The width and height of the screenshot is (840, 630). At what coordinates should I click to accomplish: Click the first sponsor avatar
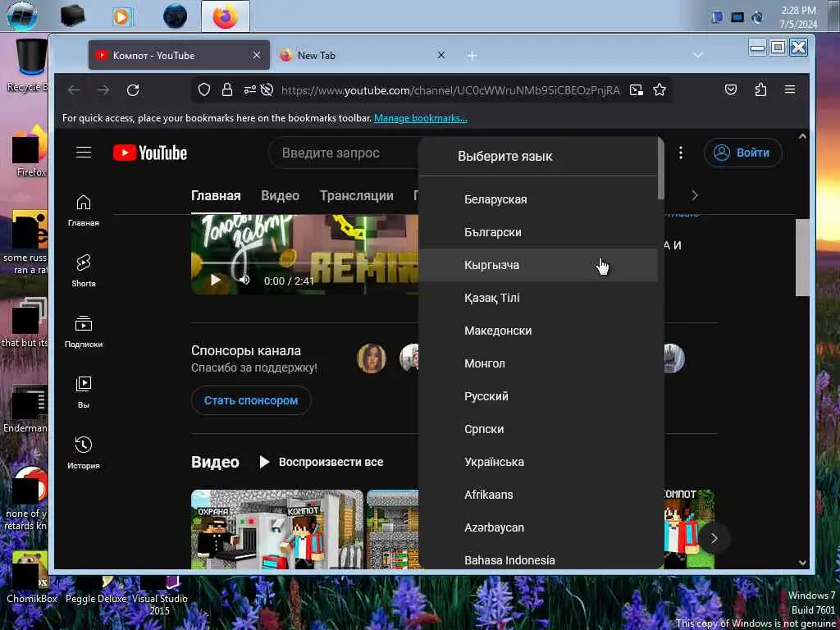coord(372,358)
